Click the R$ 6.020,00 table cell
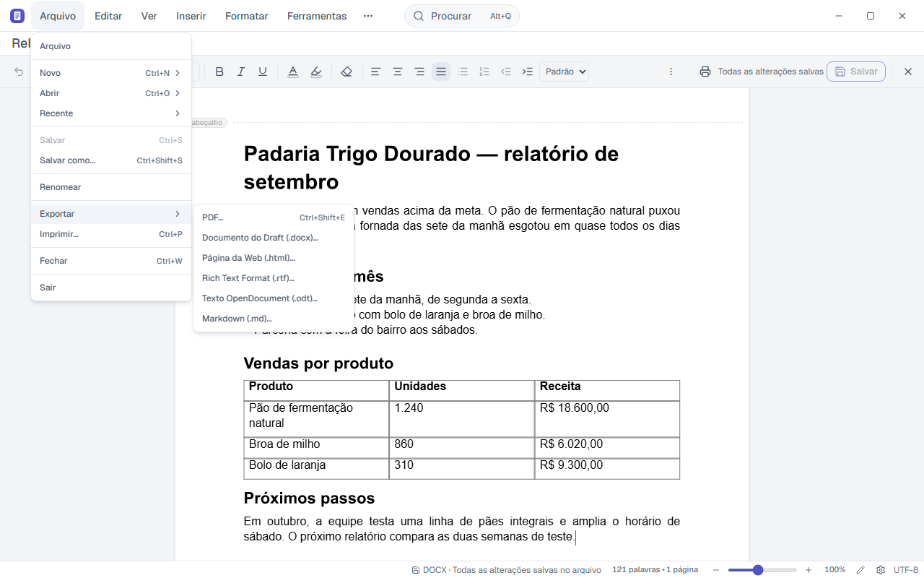 (607, 447)
